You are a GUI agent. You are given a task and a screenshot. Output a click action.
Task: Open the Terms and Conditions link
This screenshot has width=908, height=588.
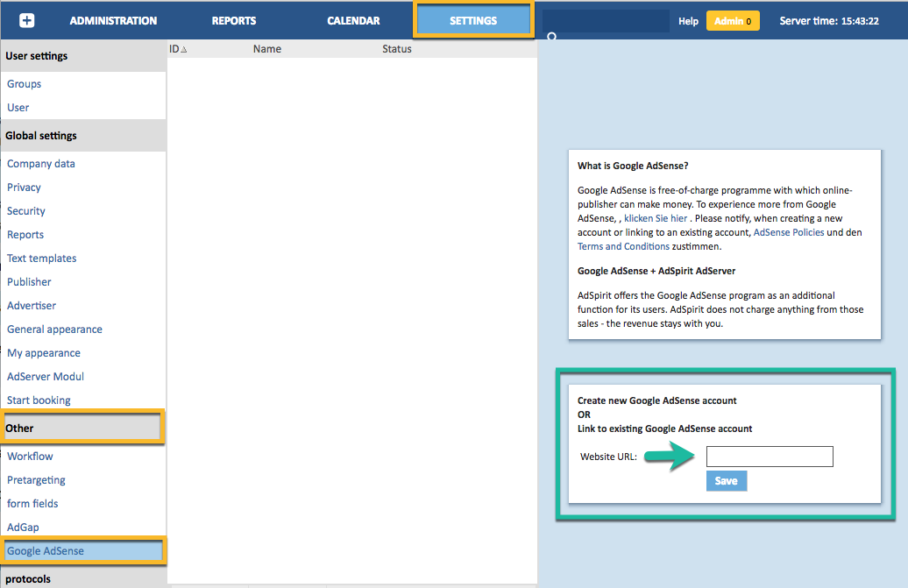click(x=623, y=246)
